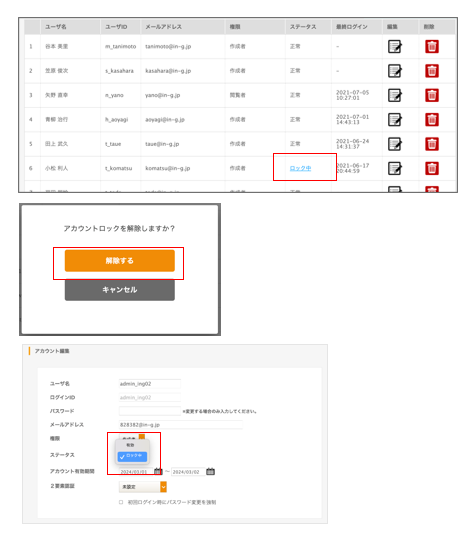Delete the t_komatsu account row
The image size is (472, 541).
[432, 168]
